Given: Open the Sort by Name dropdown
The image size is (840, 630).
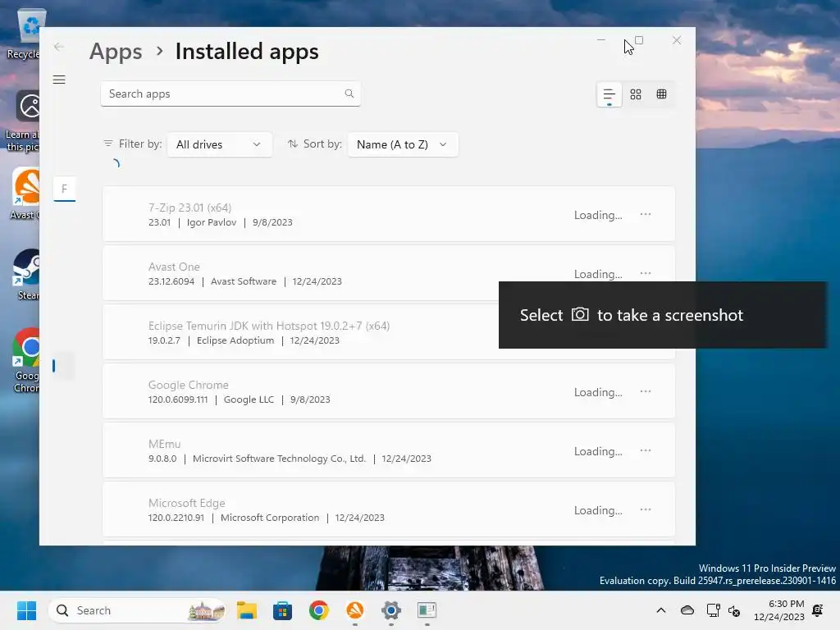Looking at the screenshot, I should 403,144.
